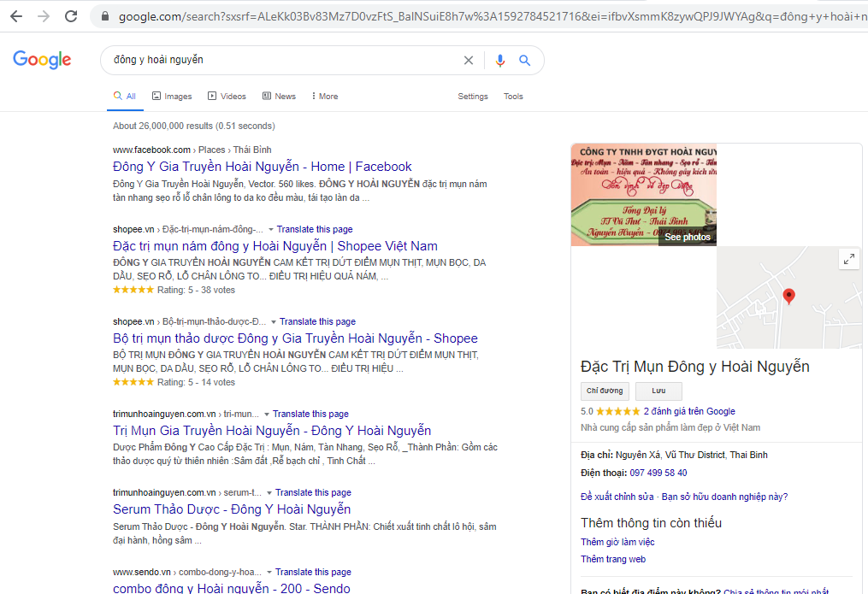Screen dimensions: 868x594
Task: Reload the page with refresh icon
Action: click(x=71, y=16)
